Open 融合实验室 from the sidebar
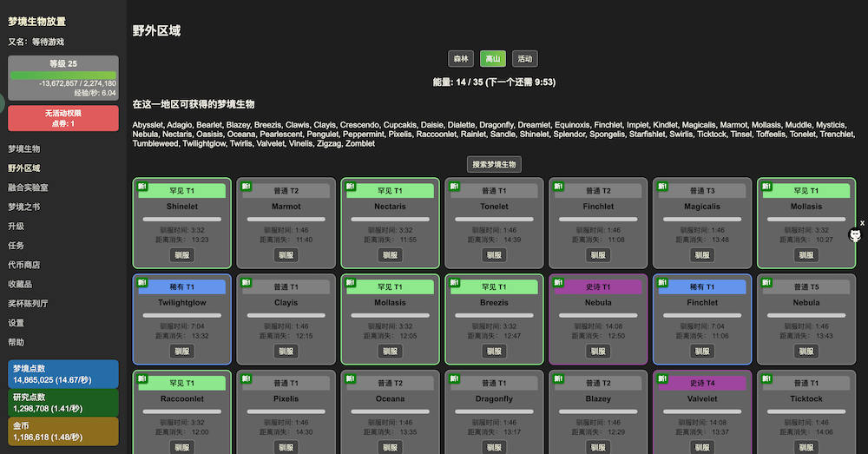The height and width of the screenshot is (454, 868). (28, 188)
